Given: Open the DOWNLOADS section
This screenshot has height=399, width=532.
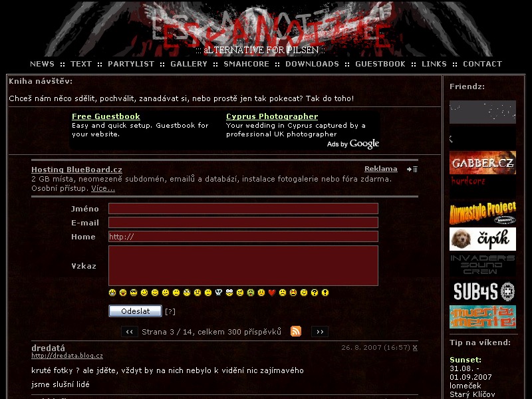Looking at the screenshot, I should tap(312, 64).
